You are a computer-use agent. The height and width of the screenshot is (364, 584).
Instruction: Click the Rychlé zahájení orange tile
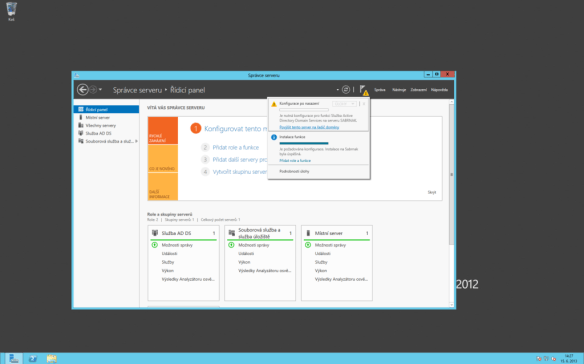click(x=163, y=130)
